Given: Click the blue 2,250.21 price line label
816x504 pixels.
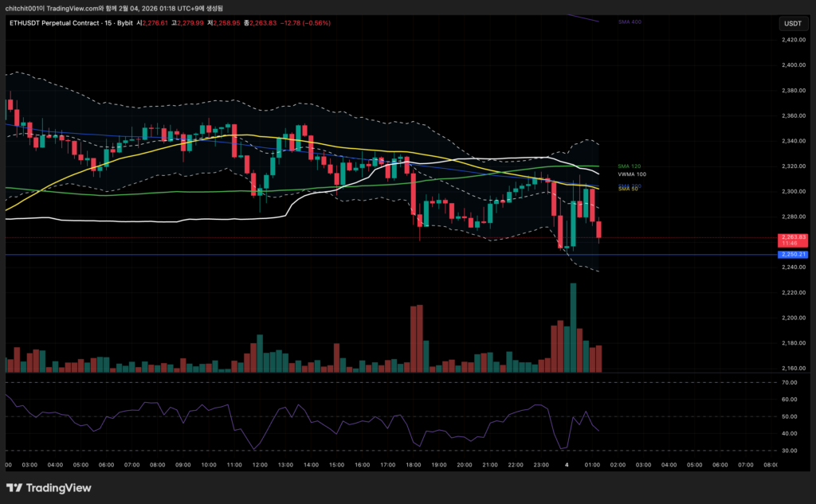Looking at the screenshot, I should [x=794, y=255].
